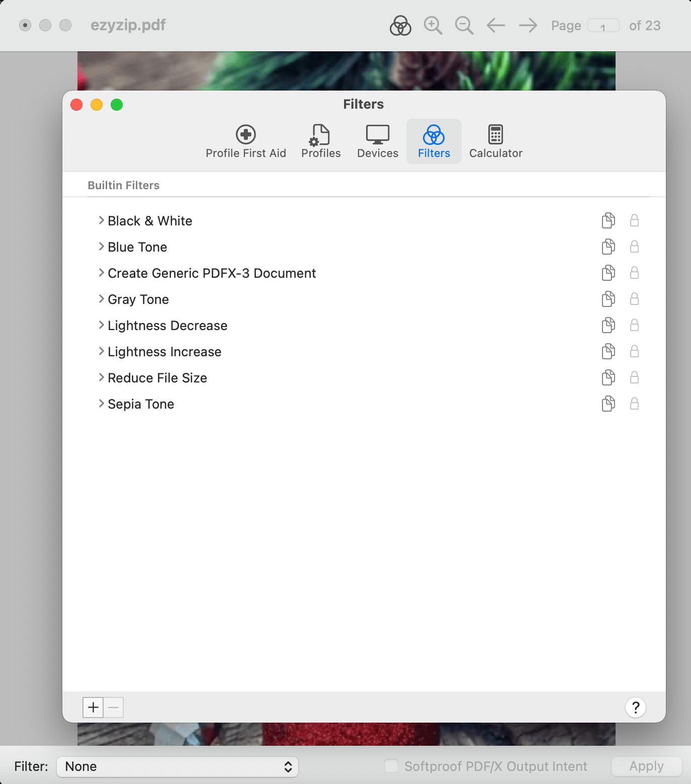
Task: Click the lock toggle for Gray Tone
Action: tap(634, 299)
